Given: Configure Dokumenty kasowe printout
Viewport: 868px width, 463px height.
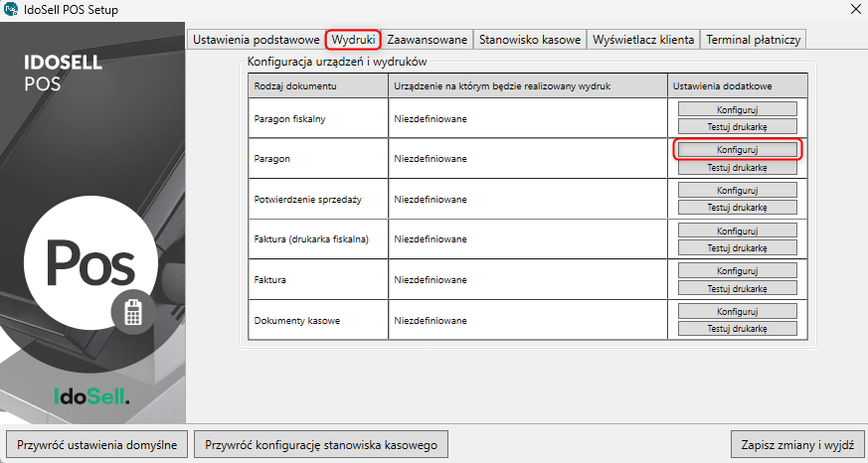Looking at the screenshot, I should (738, 311).
